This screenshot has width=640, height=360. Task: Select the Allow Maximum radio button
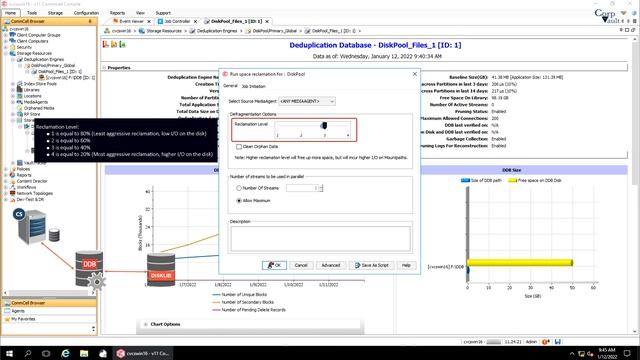point(239,201)
